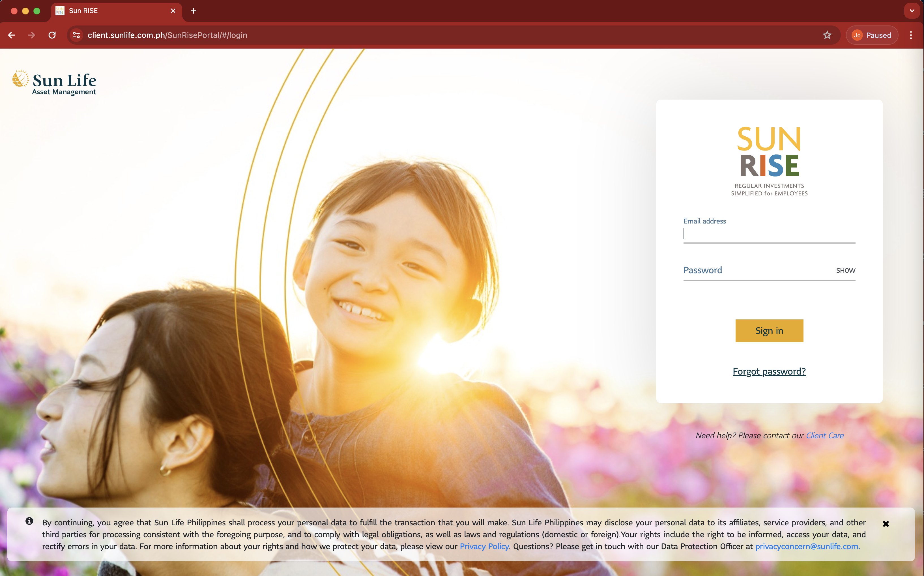Click the Sun RISE logo in login card
The image size is (924, 576).
pyautogui.click(x=769, y=161)
